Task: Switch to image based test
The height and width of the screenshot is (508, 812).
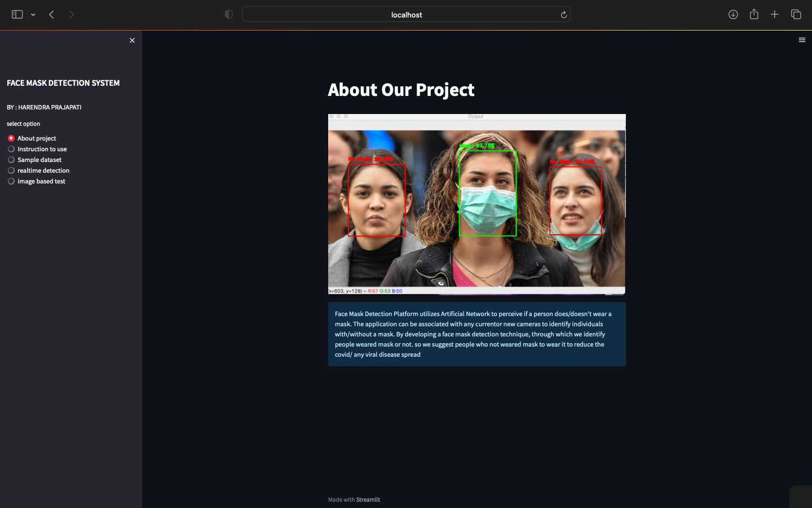Action: tap(41, 181)
